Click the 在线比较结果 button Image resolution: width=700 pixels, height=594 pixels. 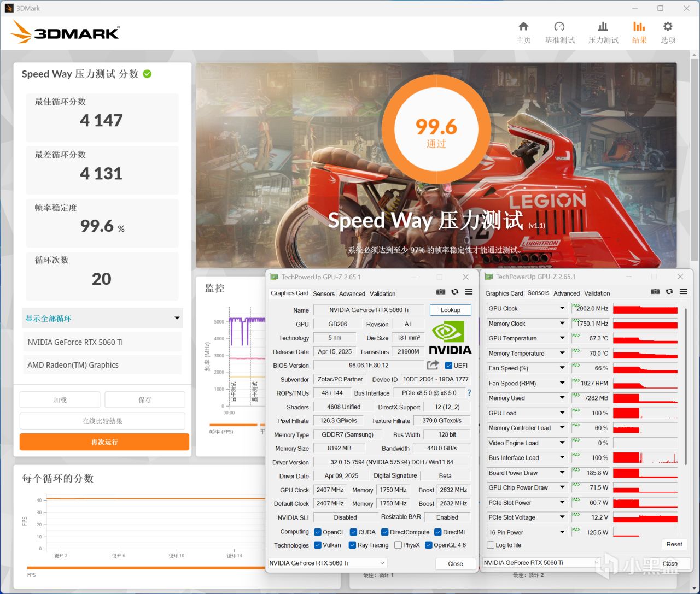coord(103,421)
